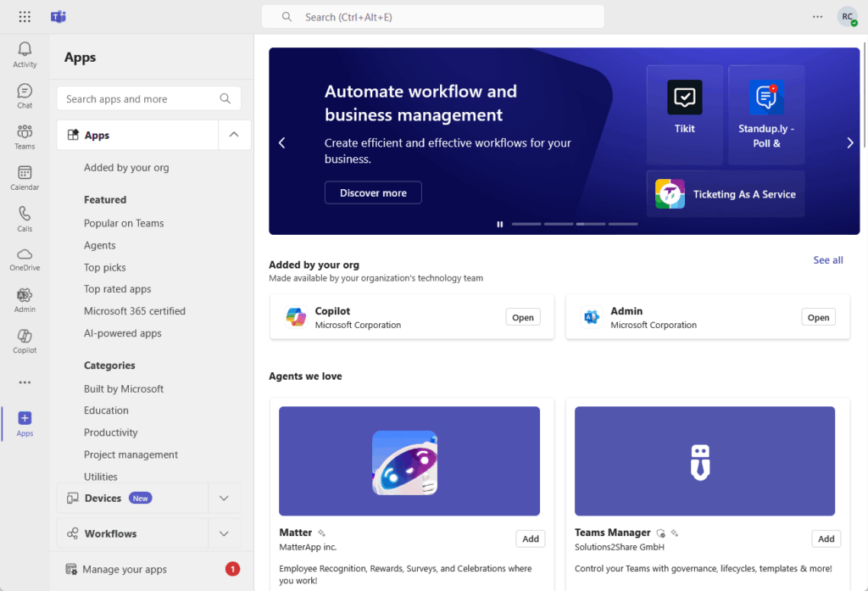868x591 pixels.
Task: Show more apps ellipsis in sidebar
Action: point(25,382)
